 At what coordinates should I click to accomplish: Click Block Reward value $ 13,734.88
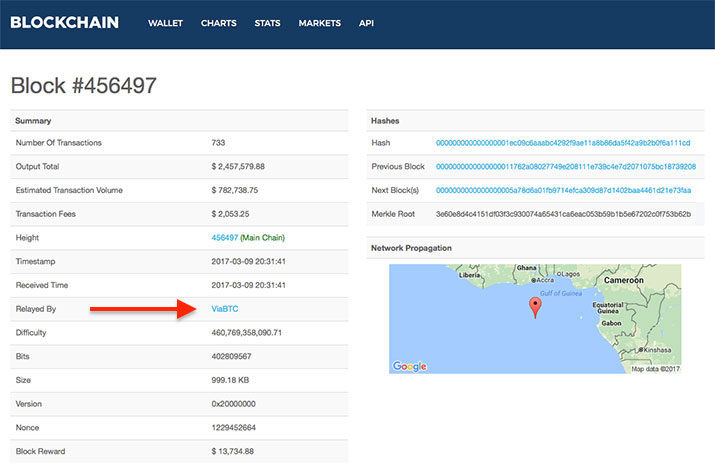233,451
